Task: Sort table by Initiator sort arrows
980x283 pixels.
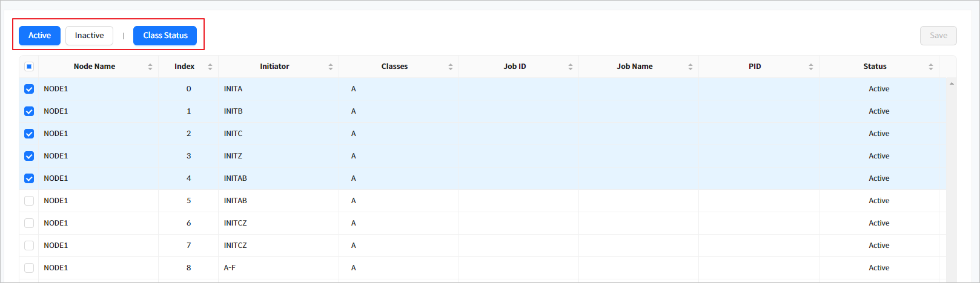Action: tap(331, 67)
